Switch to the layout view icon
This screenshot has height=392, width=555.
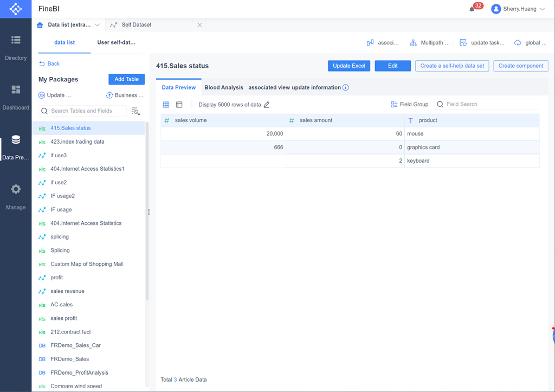coord(179,105)
